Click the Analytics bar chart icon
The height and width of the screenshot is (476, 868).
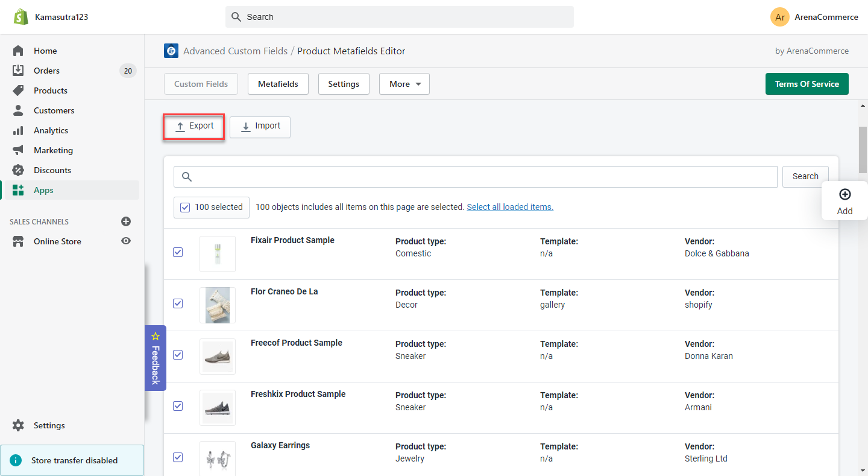coord(18,130)
